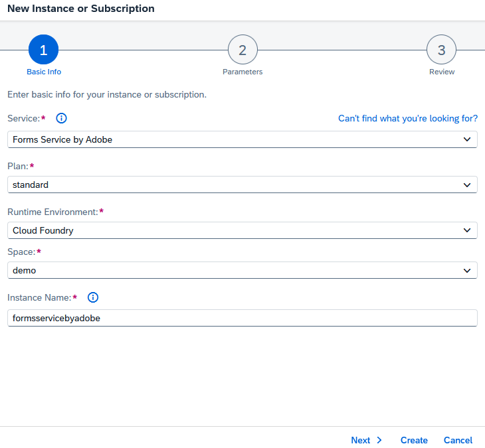Click the info icon next to Instance Name

93,297
